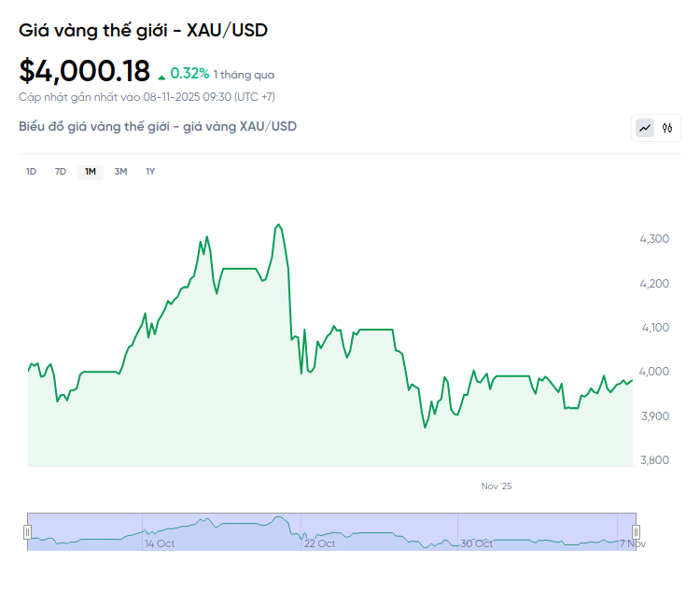Click the 'Giá vàng thế giới - XAU/USD' heading
This screenshot has height=592, width=700.
coord(143,30)
